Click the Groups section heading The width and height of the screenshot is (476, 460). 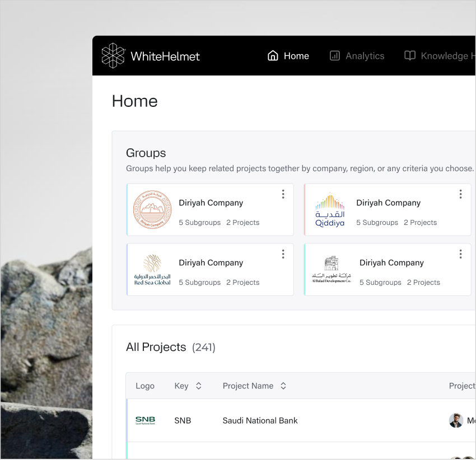click(x=146, y=153)
